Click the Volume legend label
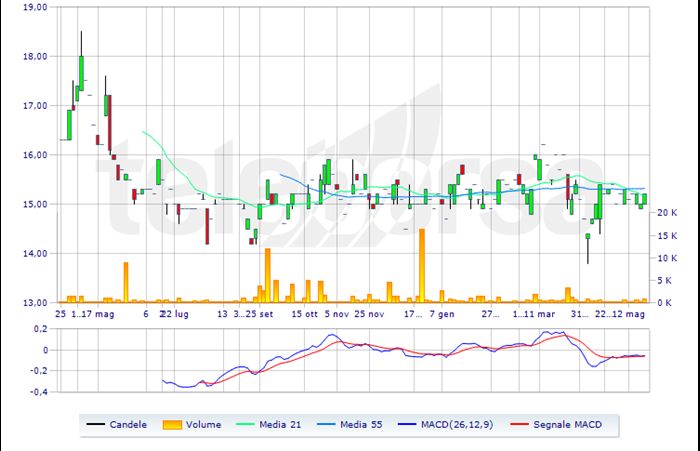The image size is (700, 451). (204, 425)
